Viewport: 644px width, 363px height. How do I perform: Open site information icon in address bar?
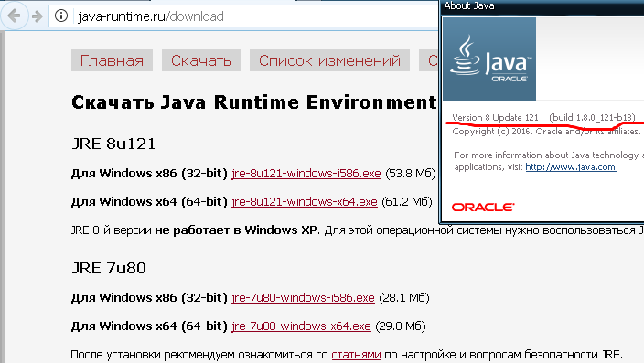click(61, 16)
